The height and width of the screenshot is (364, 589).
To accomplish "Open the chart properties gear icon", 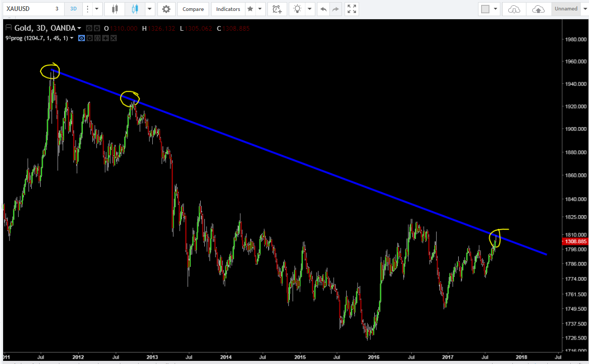I will 166,9.
